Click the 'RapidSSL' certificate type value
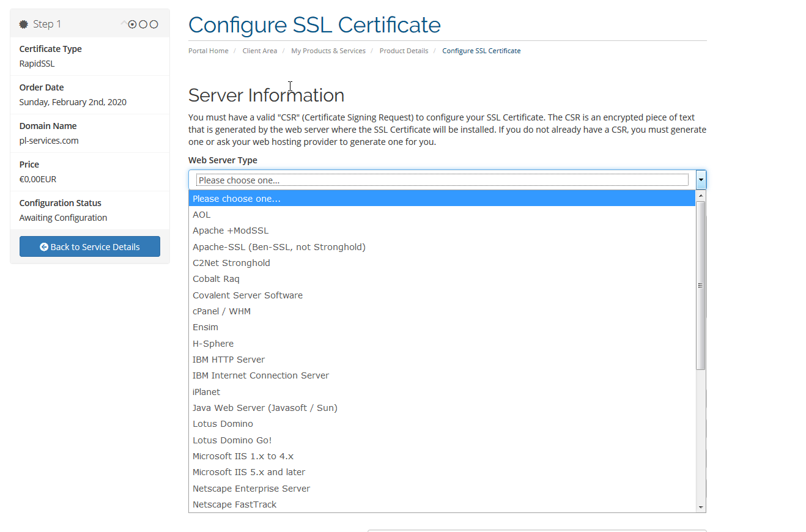This screenshot has height=532, width=806. click(x=37, y=64)
